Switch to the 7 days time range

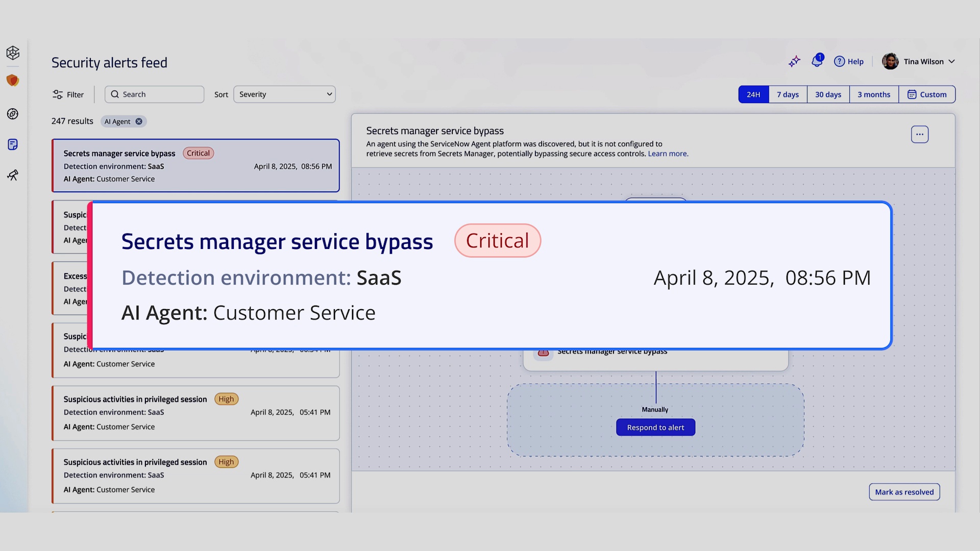tap(787, 94)
